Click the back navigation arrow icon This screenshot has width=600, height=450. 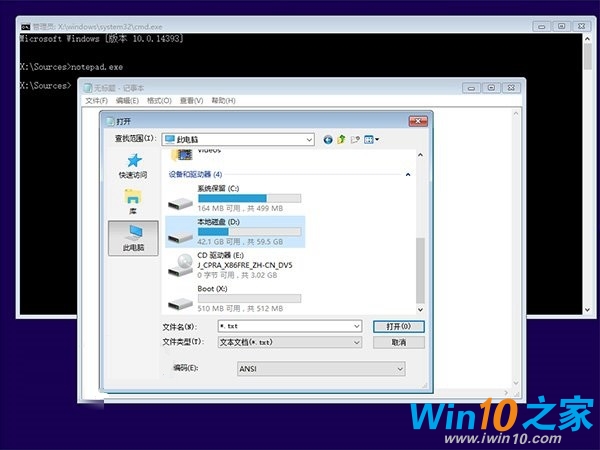click(x=328, y=139)
